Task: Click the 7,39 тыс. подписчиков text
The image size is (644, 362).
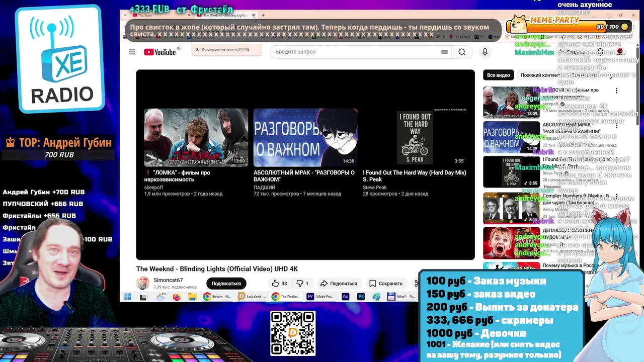Action: 175,287
